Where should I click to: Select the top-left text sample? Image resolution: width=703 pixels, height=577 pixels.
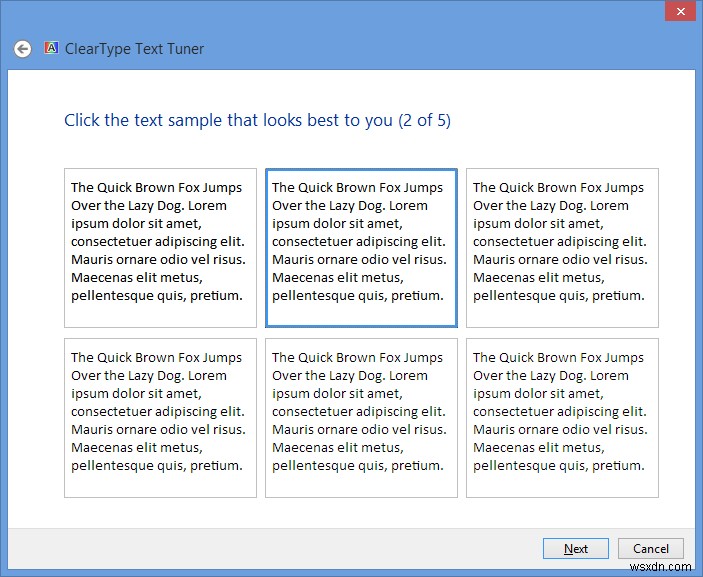click(161, 248)
